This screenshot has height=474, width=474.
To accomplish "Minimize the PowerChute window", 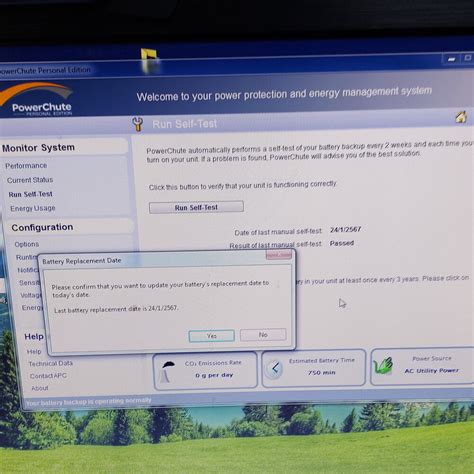I will (452, 59).
